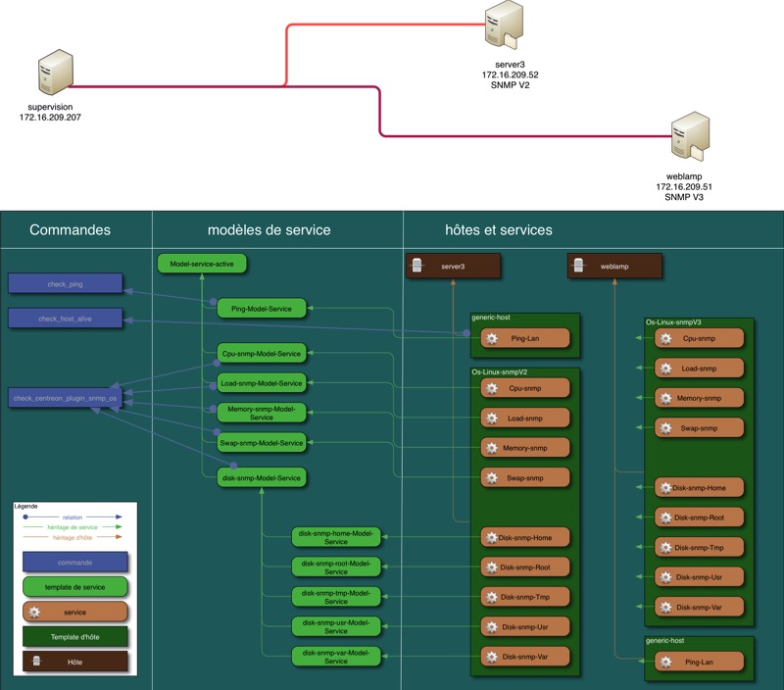This screenshot has width=784, height=690.
Task: Click the host icon inside the brown server3 box
Action: tap(419, 267)
